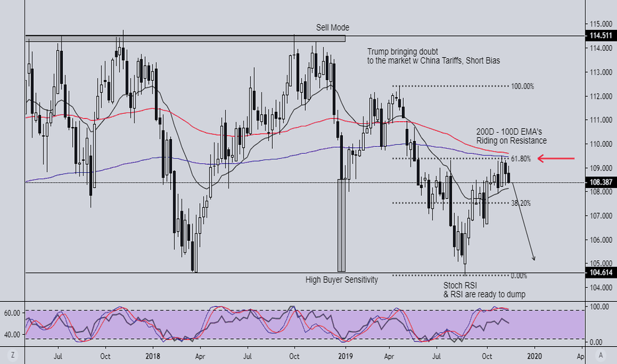Image resolution: width=617 pixels, height=364 pixels.
Task: Select the "High Buyer Sensitivity" label
Action: [342, 280]
